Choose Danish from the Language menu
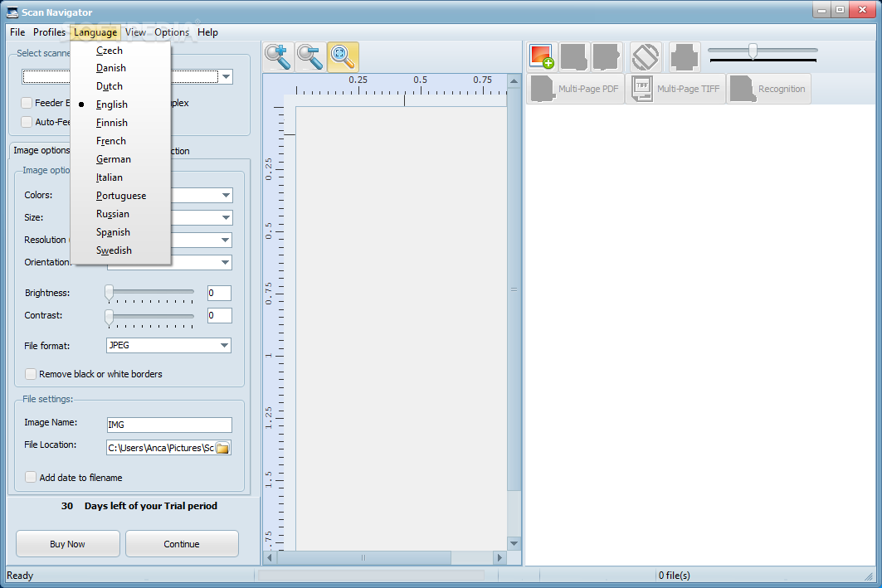 [120, 68]
